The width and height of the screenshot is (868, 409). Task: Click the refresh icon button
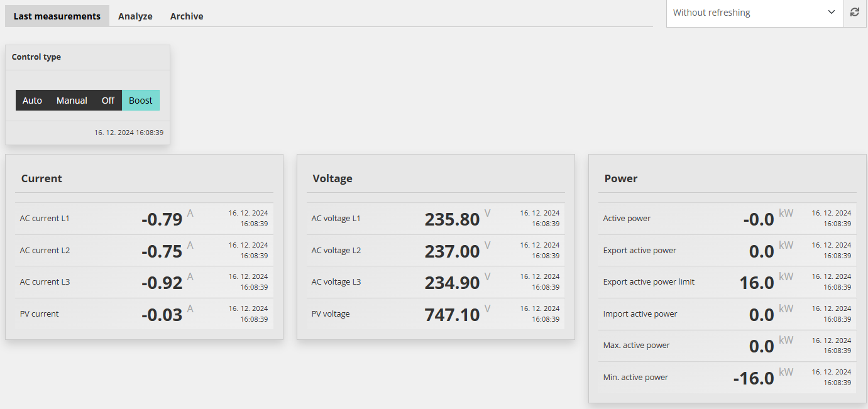coord(855,13)
